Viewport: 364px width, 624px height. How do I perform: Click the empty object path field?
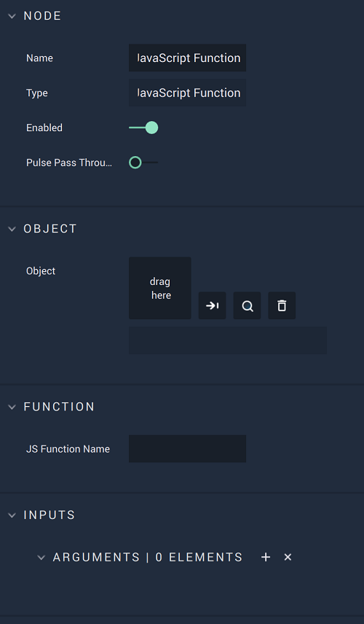(228, 340)
